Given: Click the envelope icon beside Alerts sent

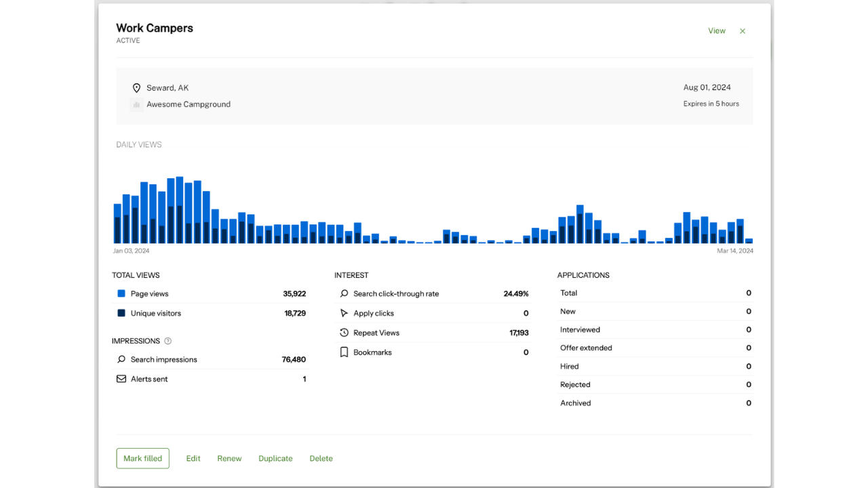Looking at the screenshot, I should [121, 379].
